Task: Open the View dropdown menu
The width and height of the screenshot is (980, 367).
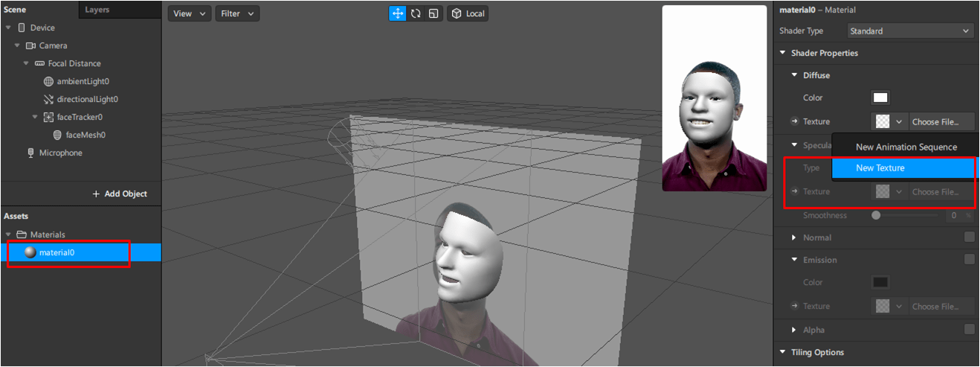Action: (x=190, y=13)
